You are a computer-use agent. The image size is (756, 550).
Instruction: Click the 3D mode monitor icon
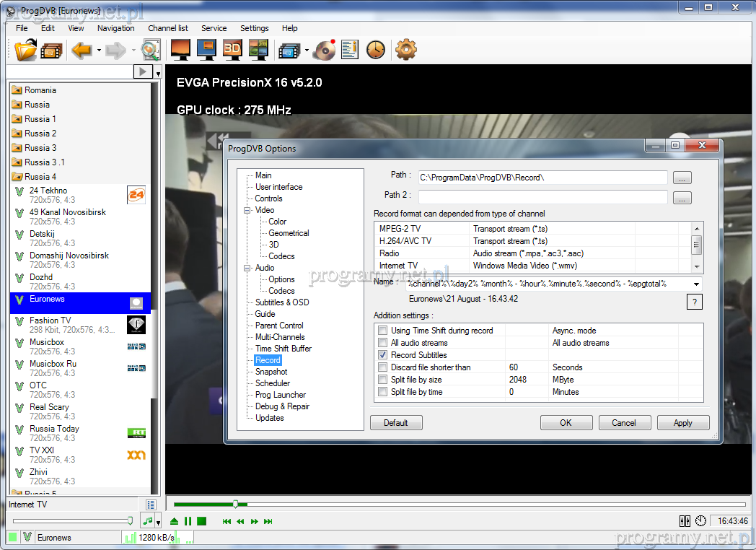[232, 50]
